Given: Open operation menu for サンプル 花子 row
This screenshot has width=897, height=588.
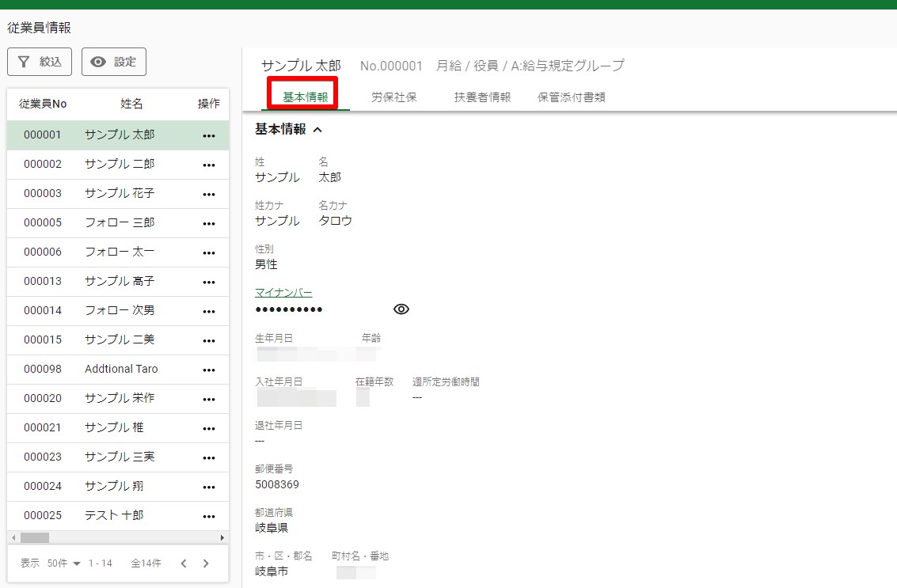Looking at the screenshot, I should click(209, 194).
